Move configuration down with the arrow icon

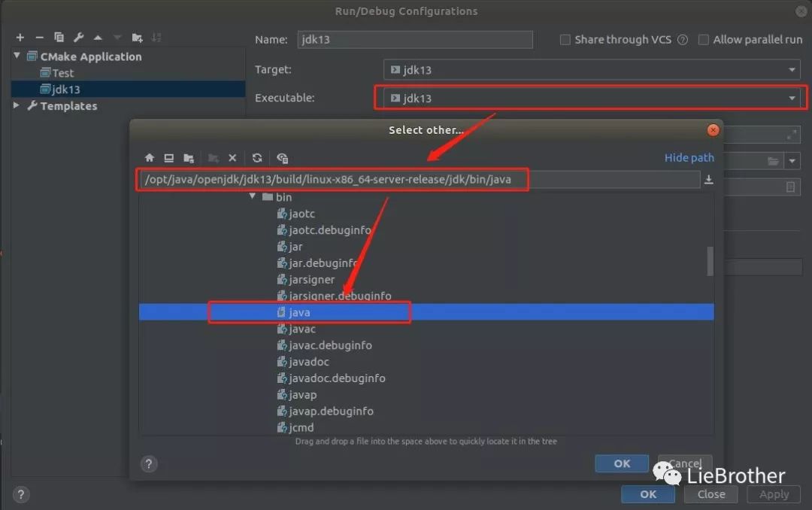pyautogui.click(x=117, y=38)
